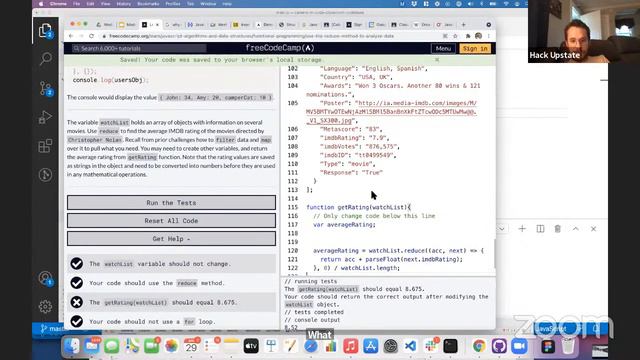Screen dimensions: 640x360
Task: Open the Chrome profile avatar
Action: click(478, 36)
